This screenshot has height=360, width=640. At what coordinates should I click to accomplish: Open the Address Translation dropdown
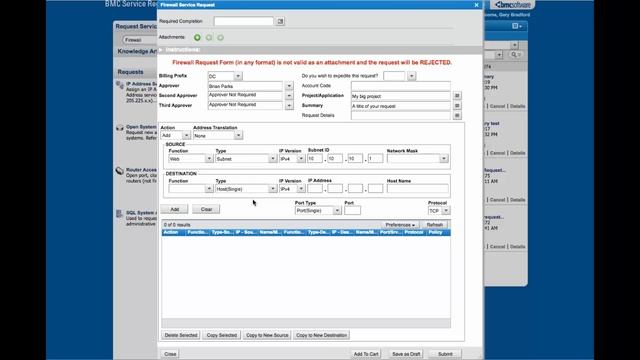point(238,135)
